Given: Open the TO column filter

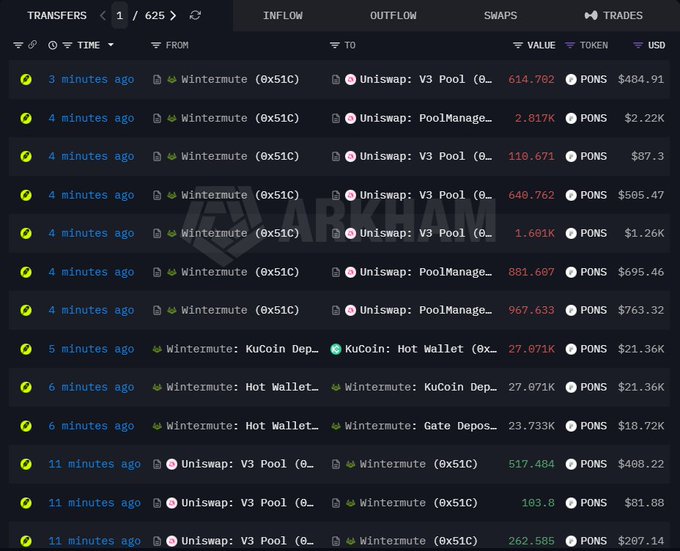Looking at the screenshot, I should click(x=334, y=45).
